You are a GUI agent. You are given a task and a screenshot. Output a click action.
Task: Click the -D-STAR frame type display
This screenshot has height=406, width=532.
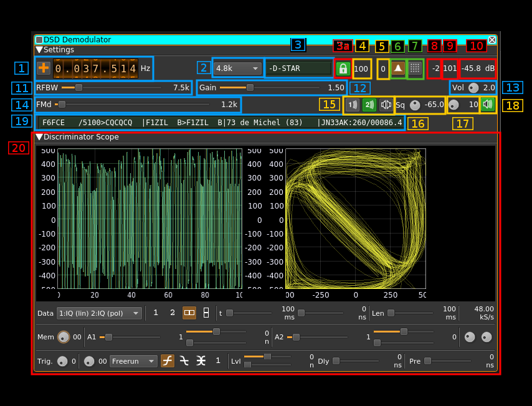click(298, 68)
